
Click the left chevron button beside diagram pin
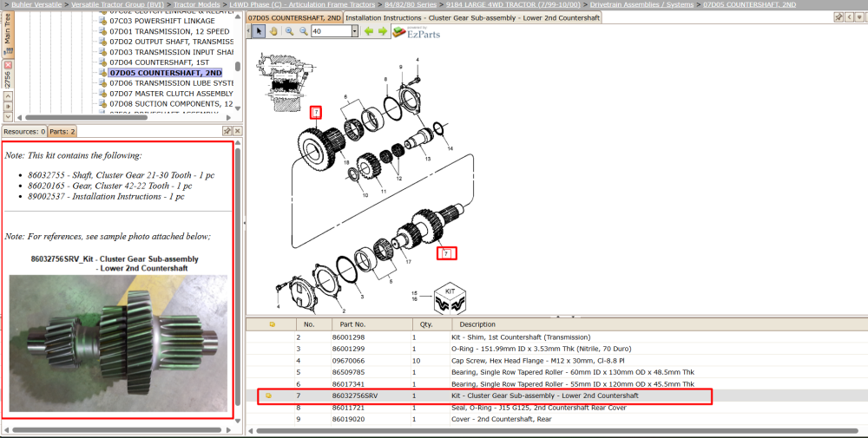849,17
